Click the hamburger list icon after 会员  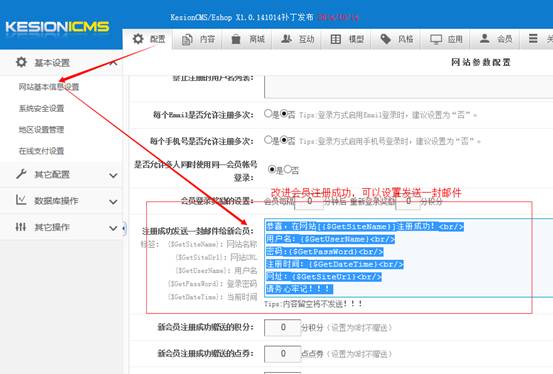(533, 38)
